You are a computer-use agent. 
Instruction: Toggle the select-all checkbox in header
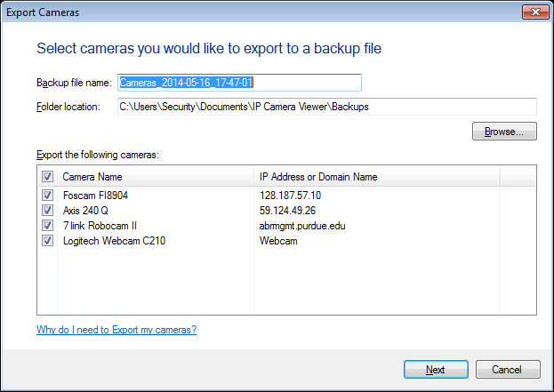click(48, 177)
